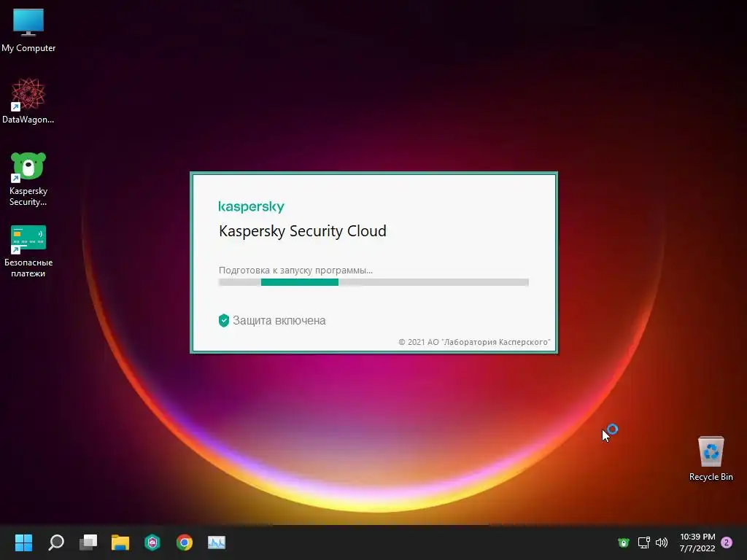Click the green protection shield icon
747x560 pixels.
click(224, 321)
